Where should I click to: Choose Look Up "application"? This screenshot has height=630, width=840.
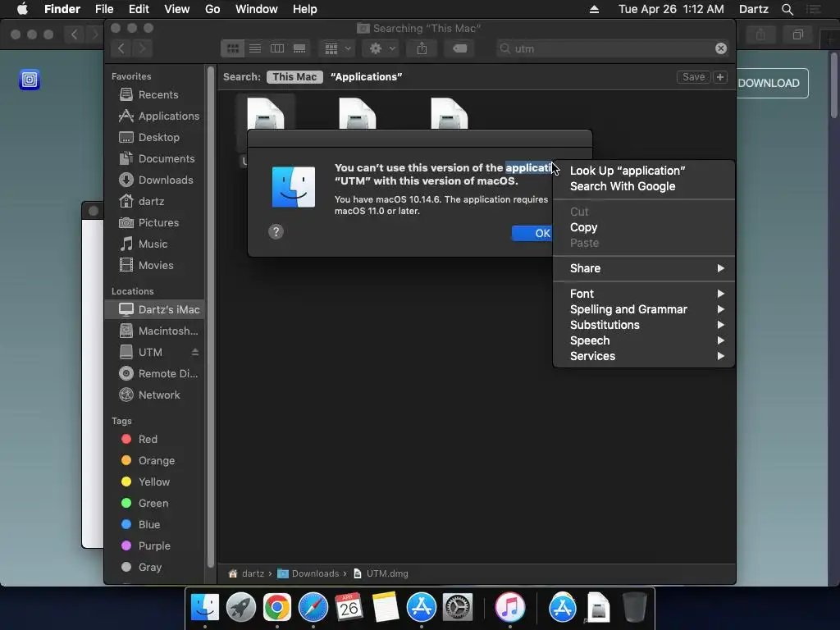click(643, 171)
